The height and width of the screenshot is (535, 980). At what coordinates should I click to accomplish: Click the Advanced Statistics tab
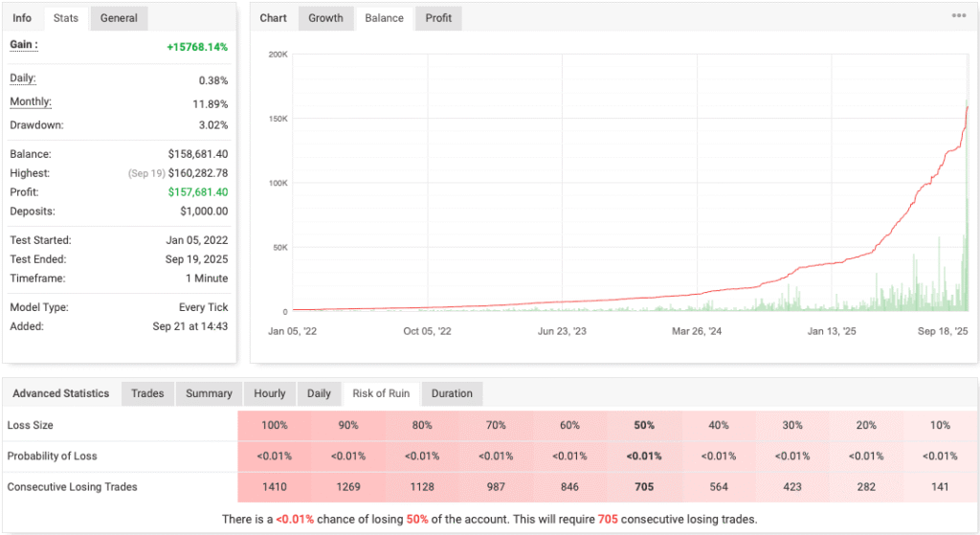click(x=61, y=393)
